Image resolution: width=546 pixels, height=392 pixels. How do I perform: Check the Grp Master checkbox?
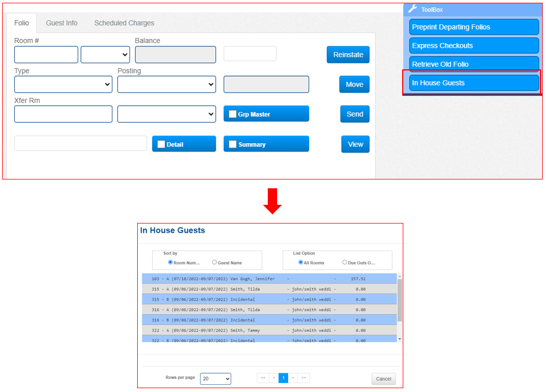click(x=233, y=114)
